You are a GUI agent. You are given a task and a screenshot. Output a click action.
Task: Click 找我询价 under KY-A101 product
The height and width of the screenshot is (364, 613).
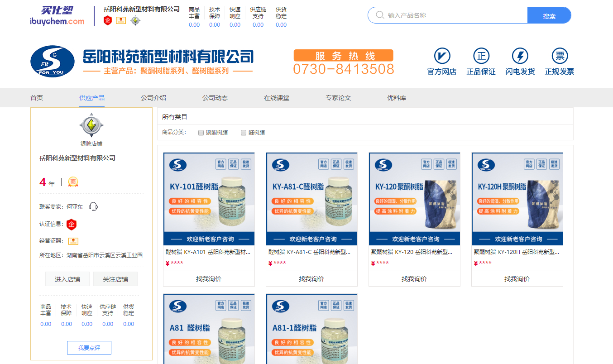point(209,279)
